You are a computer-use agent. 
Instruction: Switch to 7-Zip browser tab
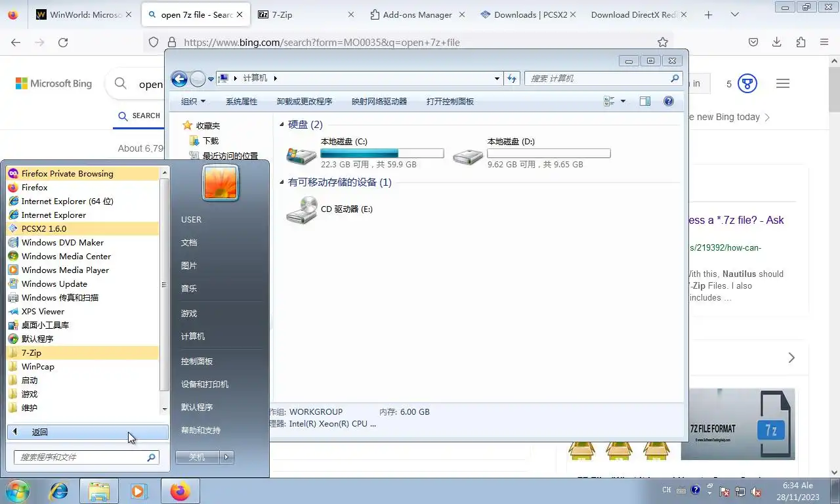307,14
